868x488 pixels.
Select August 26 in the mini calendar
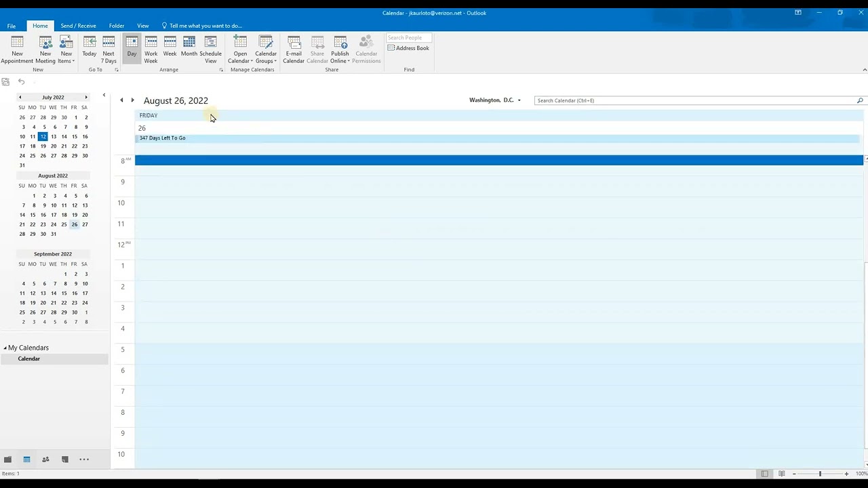pos(75,224)
